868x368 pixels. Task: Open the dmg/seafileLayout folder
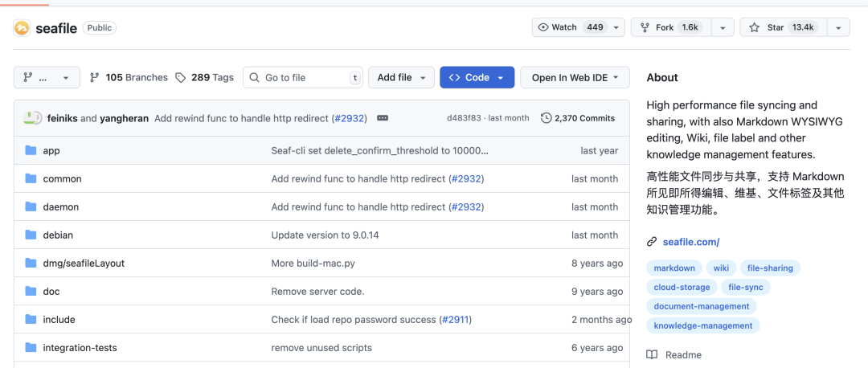point(84,264)
